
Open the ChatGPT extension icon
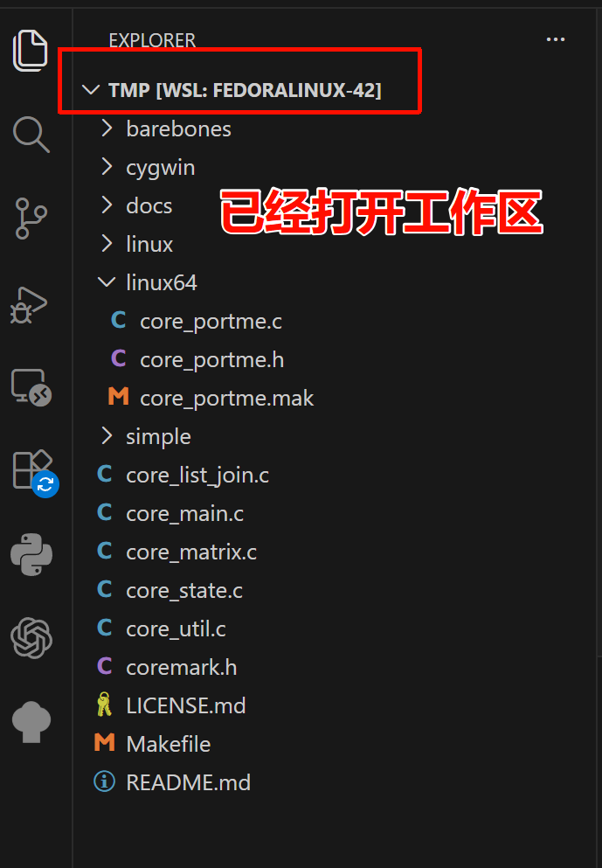pos(31,638)
